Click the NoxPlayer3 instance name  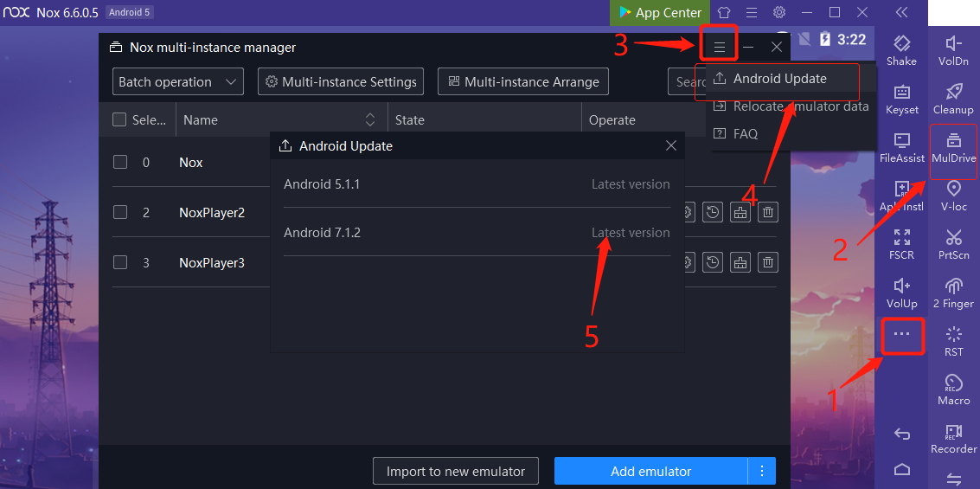[x=212, y=262]
